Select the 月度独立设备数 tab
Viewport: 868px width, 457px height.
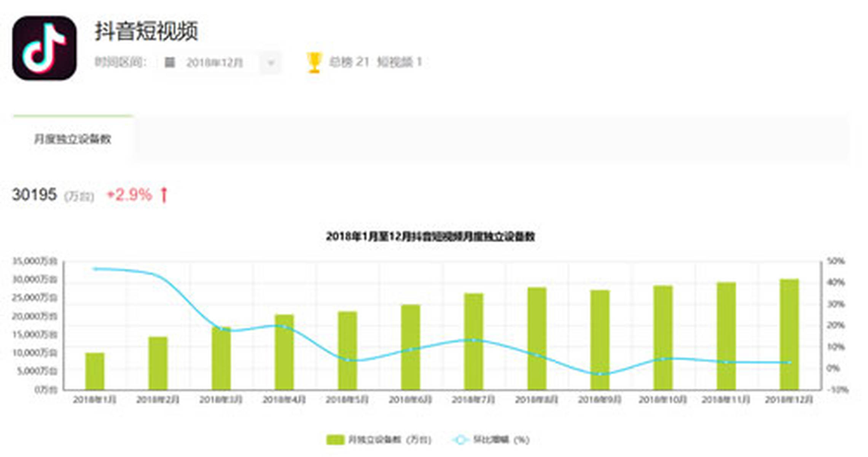click(x=73, y=139)
